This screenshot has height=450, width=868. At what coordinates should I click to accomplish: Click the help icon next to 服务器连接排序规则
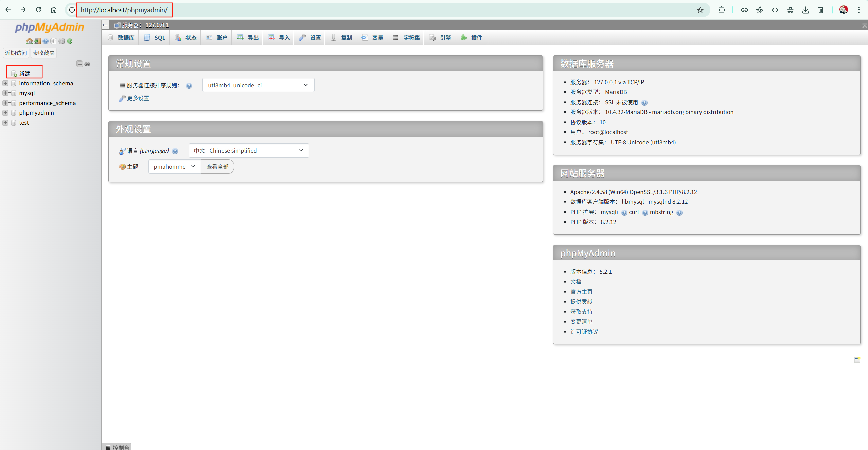189,86
